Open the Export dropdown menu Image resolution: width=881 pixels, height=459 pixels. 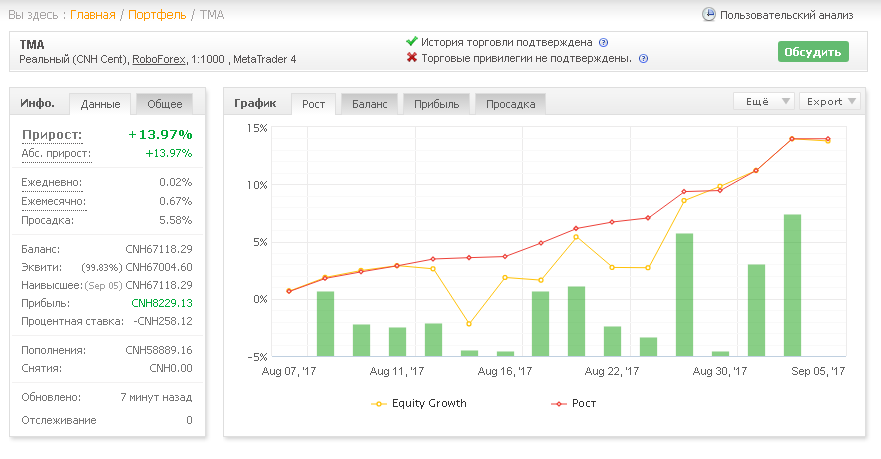pos(830,102)
